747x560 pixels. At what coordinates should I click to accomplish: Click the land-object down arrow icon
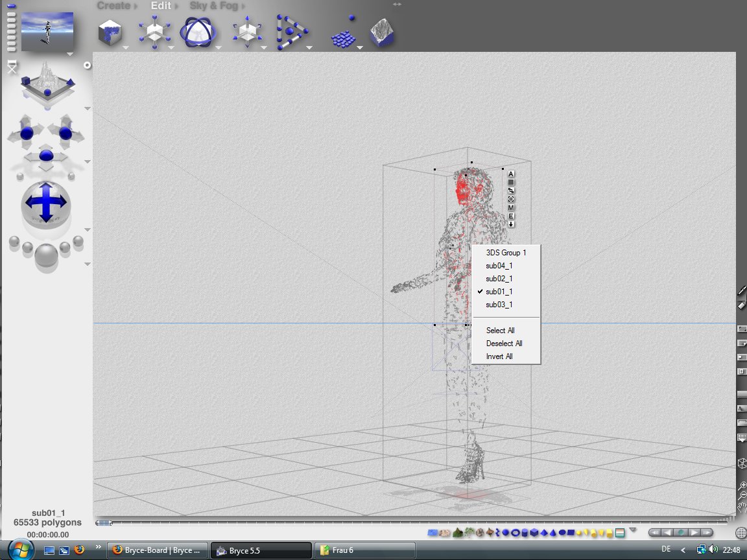click(x=511, y=224)
